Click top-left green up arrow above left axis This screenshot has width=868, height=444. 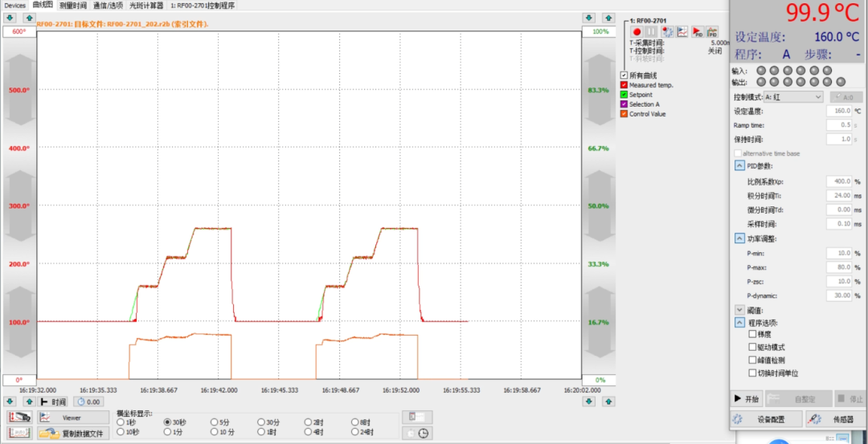(30, 18)
